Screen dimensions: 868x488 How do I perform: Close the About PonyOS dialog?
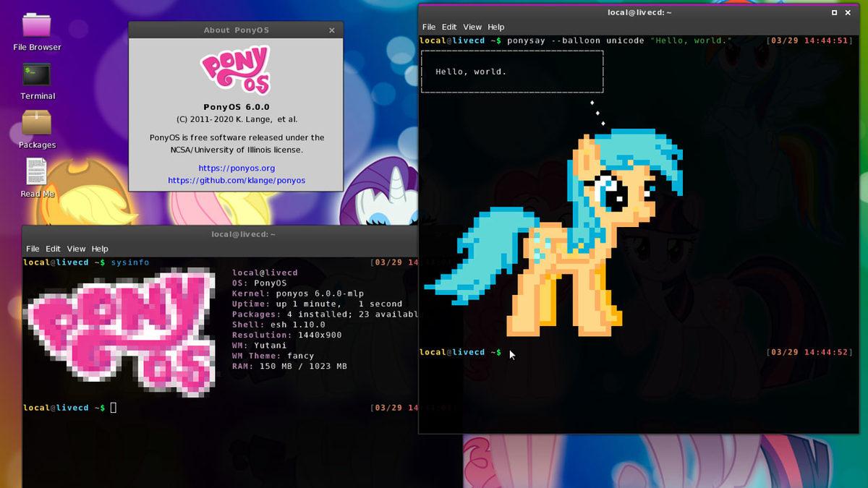pos(332,30)
